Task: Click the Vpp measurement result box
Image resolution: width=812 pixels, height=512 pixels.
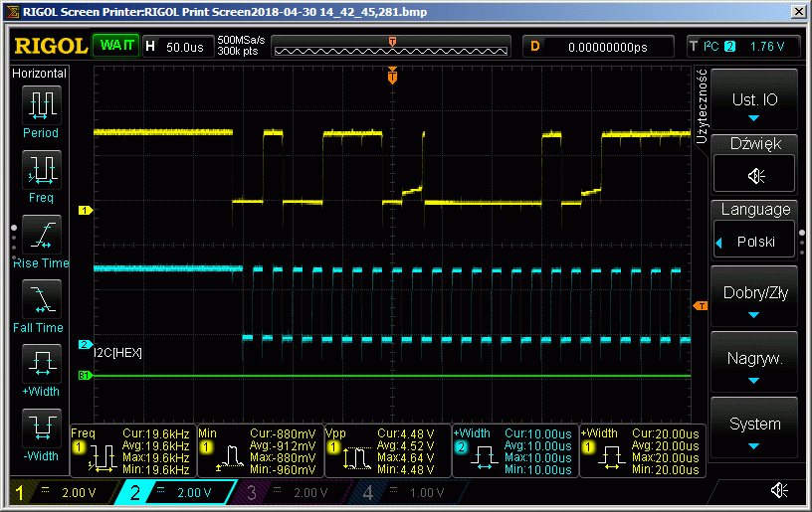Action: click(x=388, y=451)
